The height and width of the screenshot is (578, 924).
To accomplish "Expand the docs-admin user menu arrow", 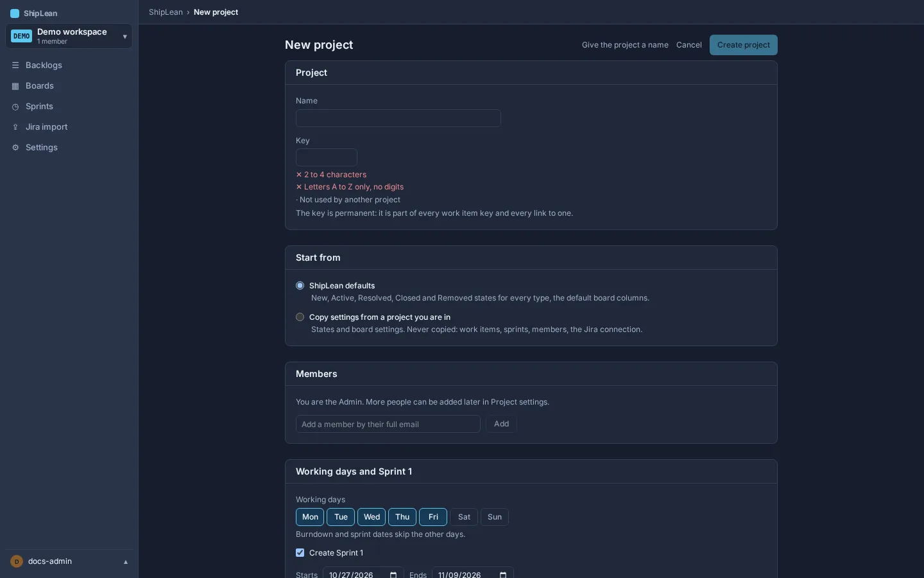I will [x=126, y=562].
